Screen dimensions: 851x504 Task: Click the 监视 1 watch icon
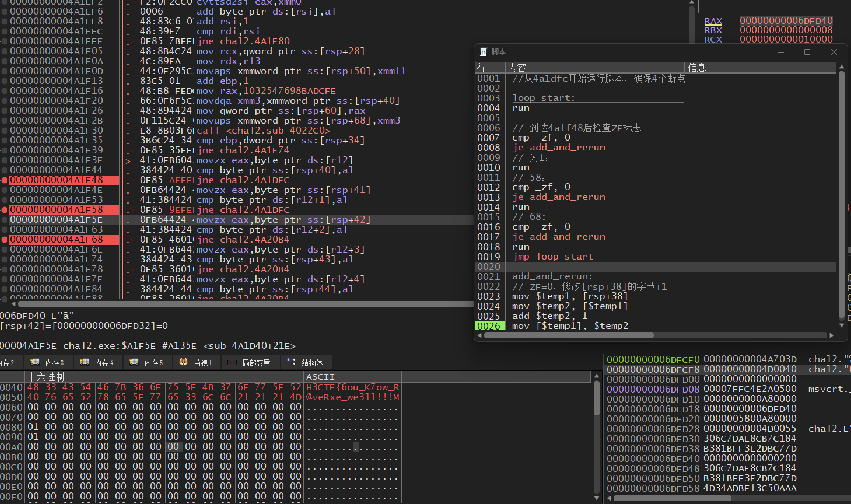pyautogui.click(x=184, y=362)
